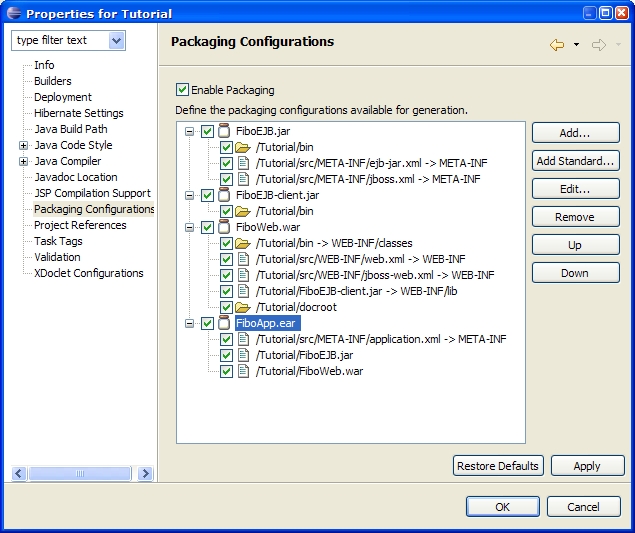
Task: Click the application.xml file icon
Action: coord(243,339)
